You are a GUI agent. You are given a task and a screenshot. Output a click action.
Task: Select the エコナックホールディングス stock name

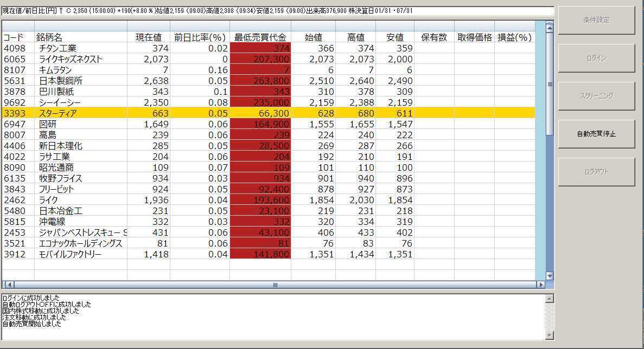[80, 243]
